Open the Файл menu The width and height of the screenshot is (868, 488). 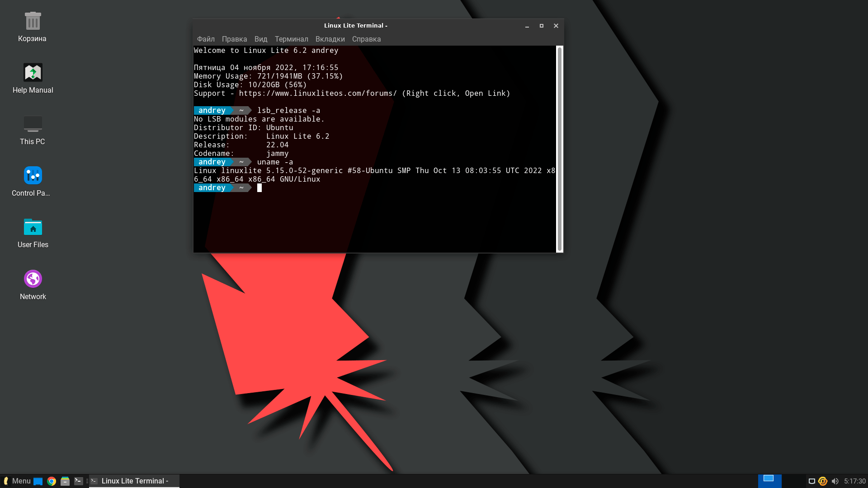tap(206, 39)
